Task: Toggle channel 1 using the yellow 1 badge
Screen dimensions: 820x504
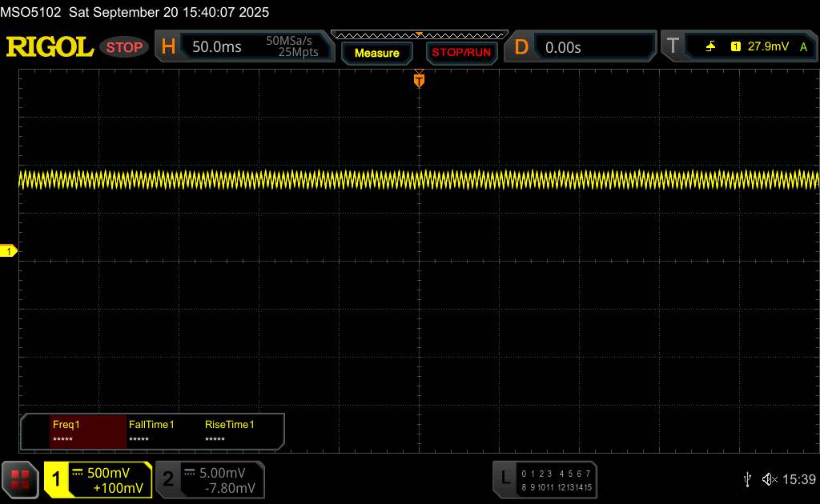Action: point(57,479)
